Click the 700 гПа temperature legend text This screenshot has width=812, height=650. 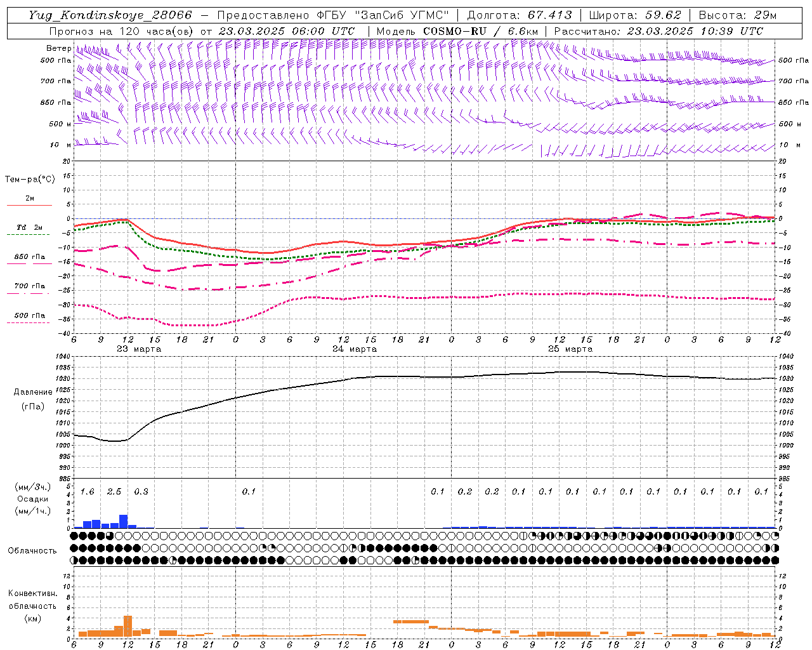[x=30, y=286]
